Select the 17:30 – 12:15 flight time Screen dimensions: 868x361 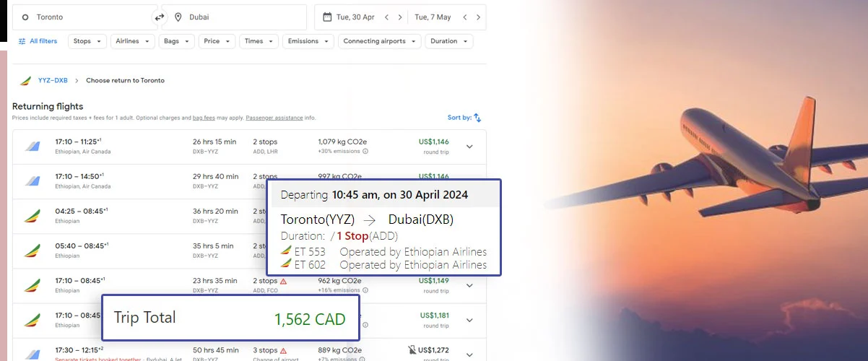point(79,349)
